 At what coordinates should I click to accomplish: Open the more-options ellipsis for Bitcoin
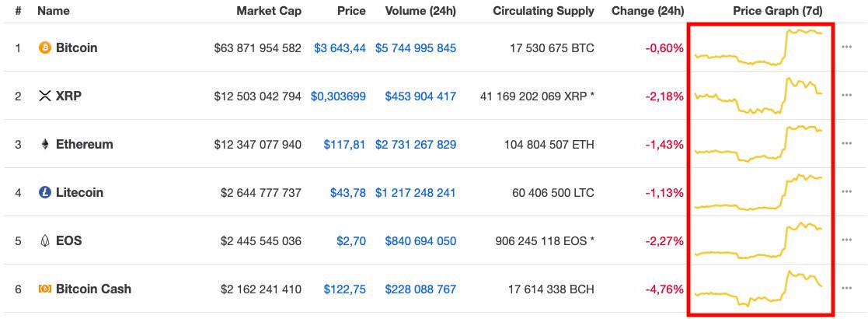pos(847,48)
